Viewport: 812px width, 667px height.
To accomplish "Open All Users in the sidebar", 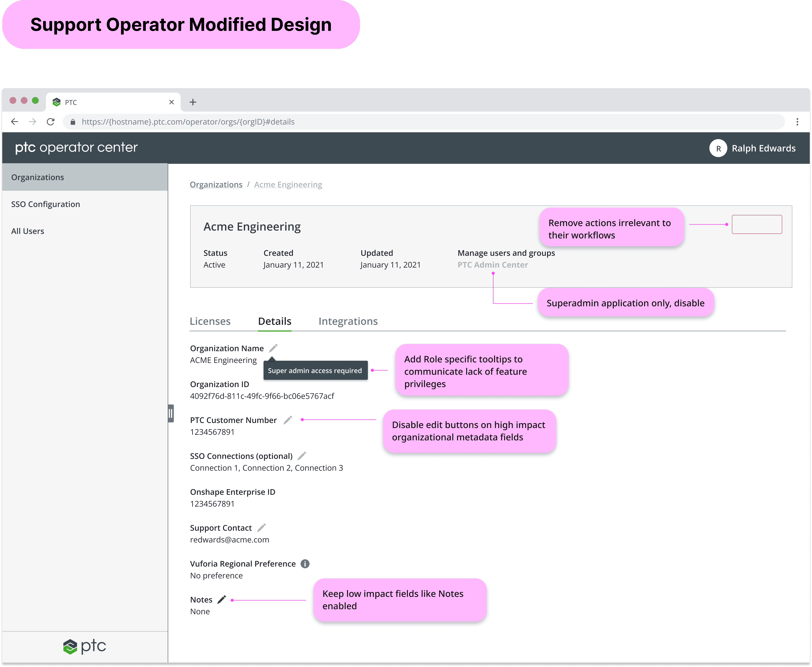I will pyautogui.click(x=28, y=231).
